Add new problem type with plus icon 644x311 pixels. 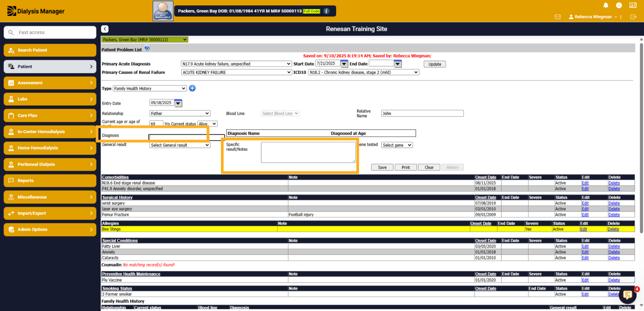point(192,88)
